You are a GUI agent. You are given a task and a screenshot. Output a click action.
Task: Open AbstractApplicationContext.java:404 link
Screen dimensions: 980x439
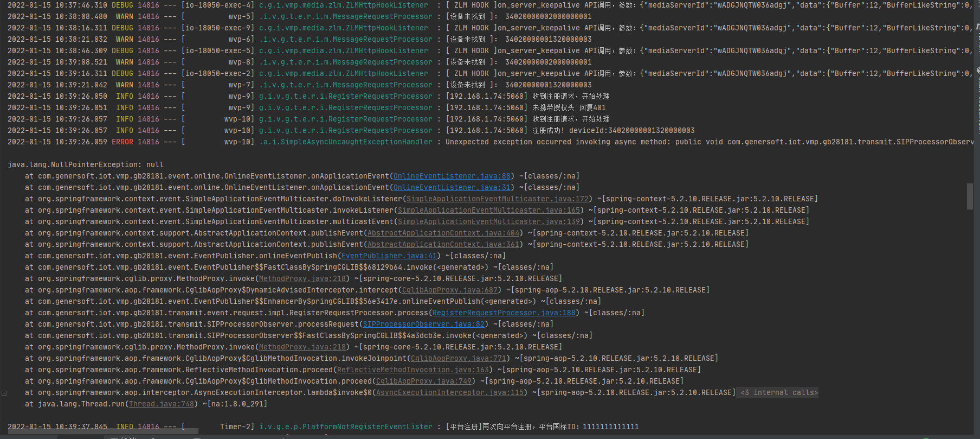pos(443,233)
